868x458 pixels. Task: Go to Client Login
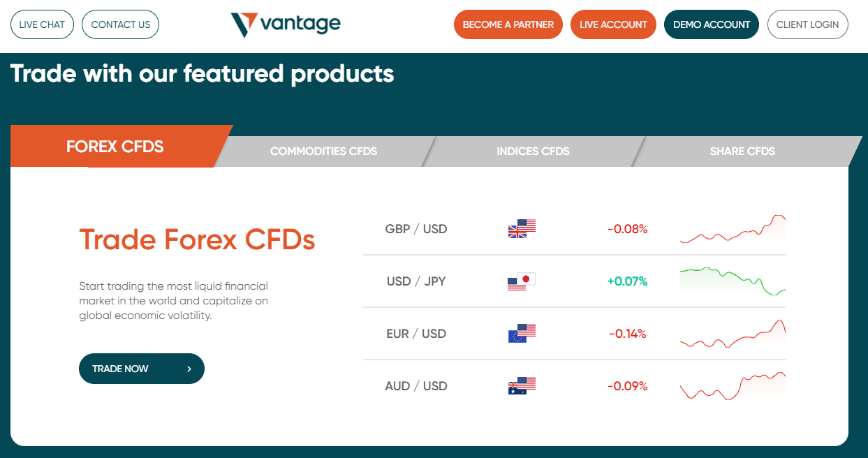pyautogui.click(x=808, y=24)
